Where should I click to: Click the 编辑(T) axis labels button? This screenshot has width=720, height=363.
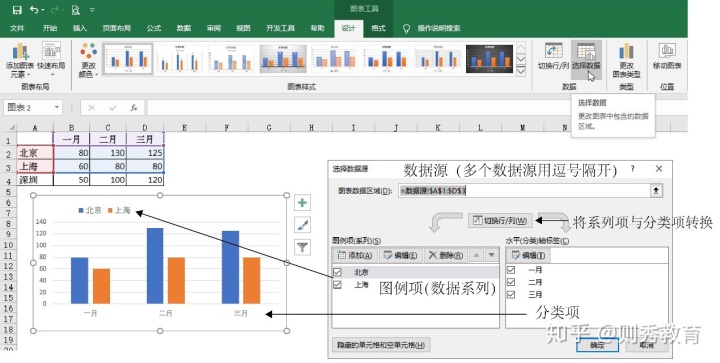coord(528,255)
